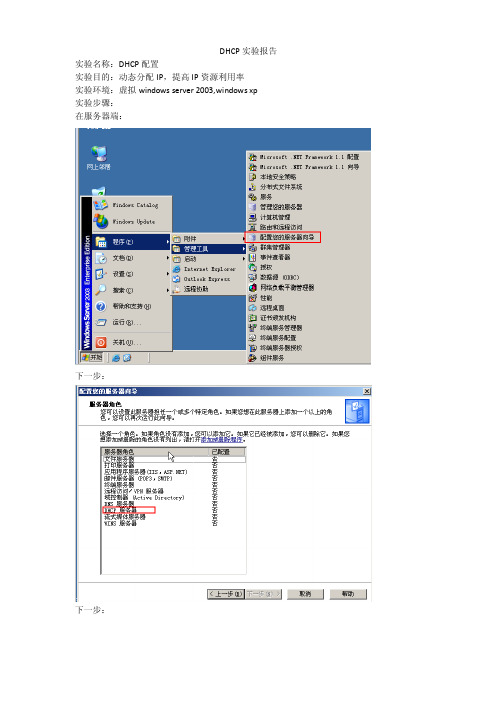Select 文件服务器 row in the role list

(174, 459)
